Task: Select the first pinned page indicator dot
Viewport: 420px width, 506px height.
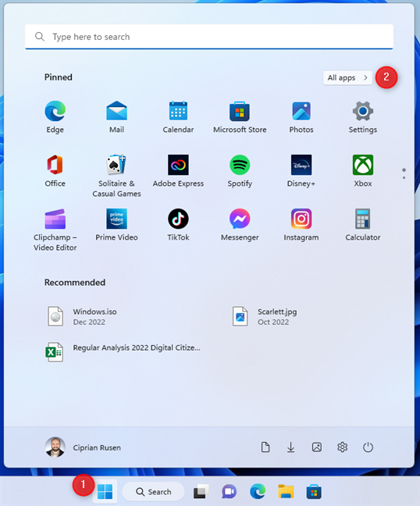Action: (404, 169)
